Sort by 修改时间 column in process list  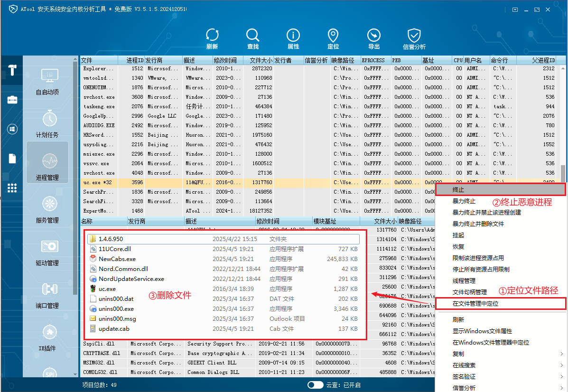tap(227, 60)
